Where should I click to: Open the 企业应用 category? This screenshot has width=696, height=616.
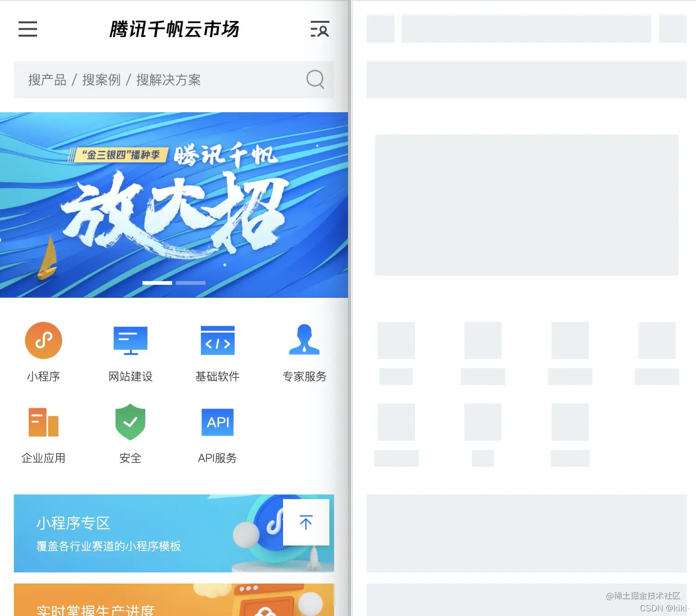[43, 422]
